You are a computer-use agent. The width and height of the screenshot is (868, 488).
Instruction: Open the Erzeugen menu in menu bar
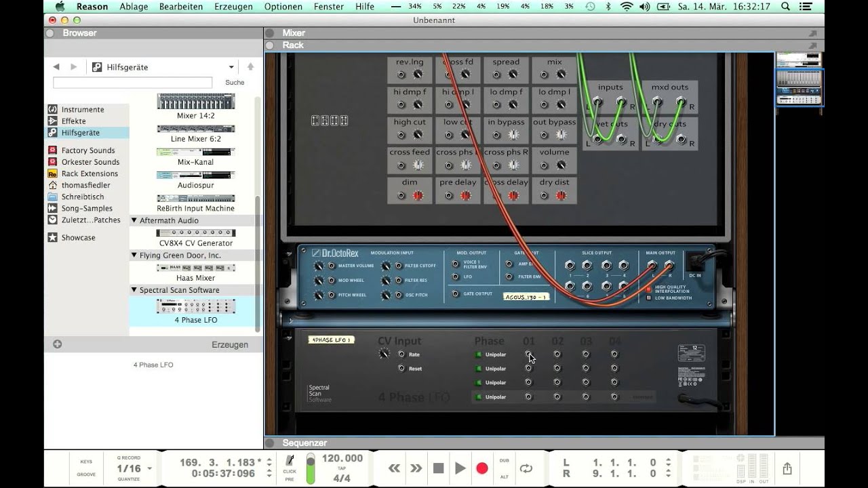[233, 7]
